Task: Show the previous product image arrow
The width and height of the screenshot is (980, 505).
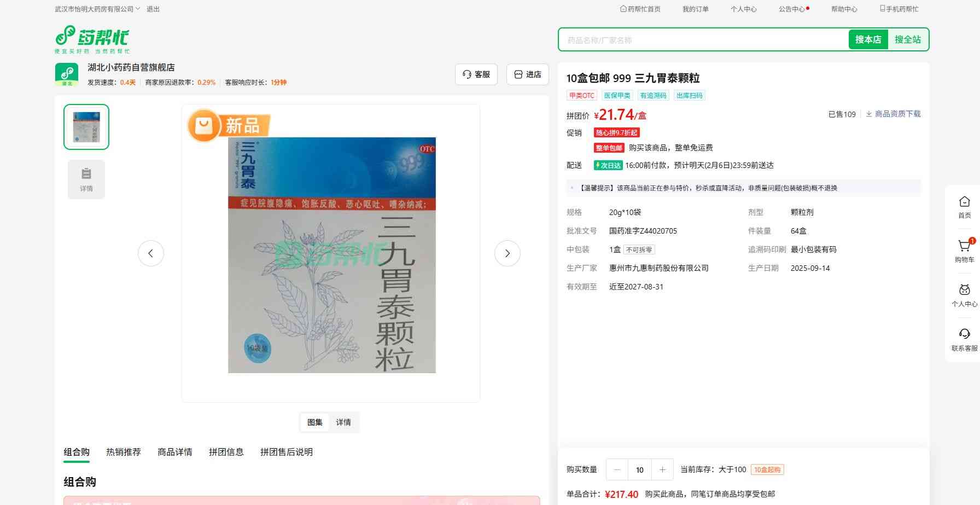Action: coord(151,253)
